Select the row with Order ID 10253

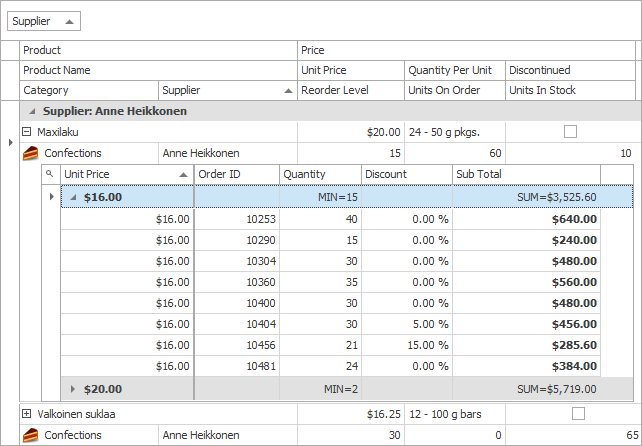point(237,219)
